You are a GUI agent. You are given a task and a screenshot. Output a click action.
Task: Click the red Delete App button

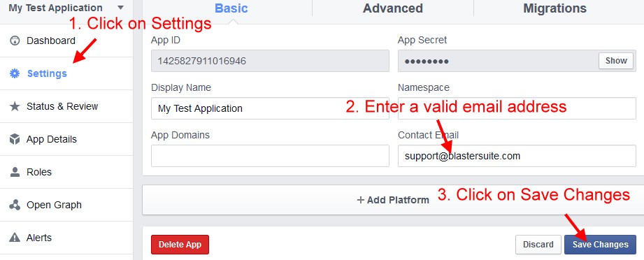[180, 245]
